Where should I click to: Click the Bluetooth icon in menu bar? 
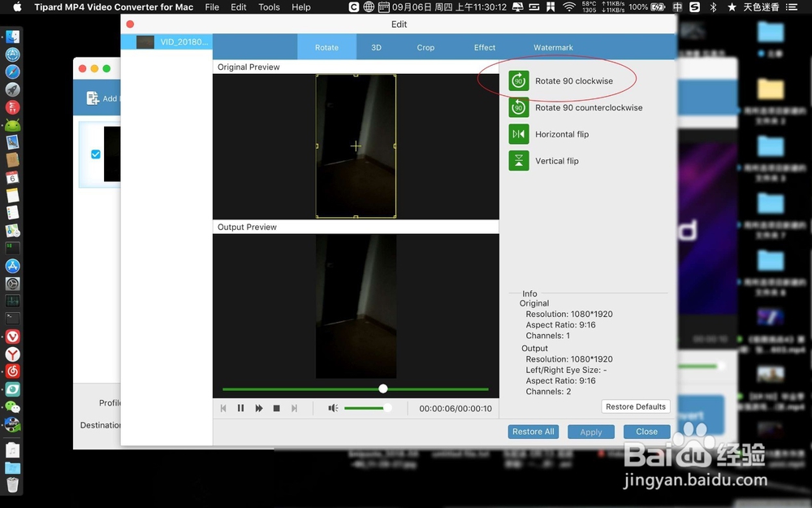coord(713,7)
